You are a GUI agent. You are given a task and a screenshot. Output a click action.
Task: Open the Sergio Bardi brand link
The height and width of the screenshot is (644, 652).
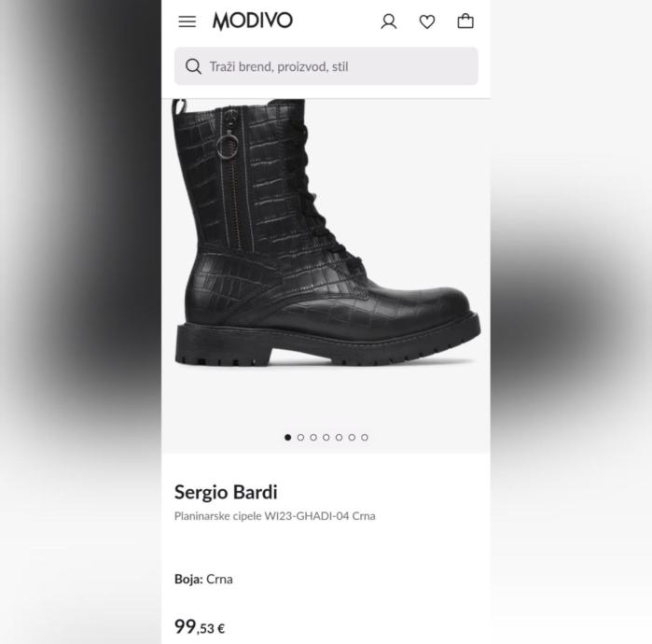tap(226, 492)
